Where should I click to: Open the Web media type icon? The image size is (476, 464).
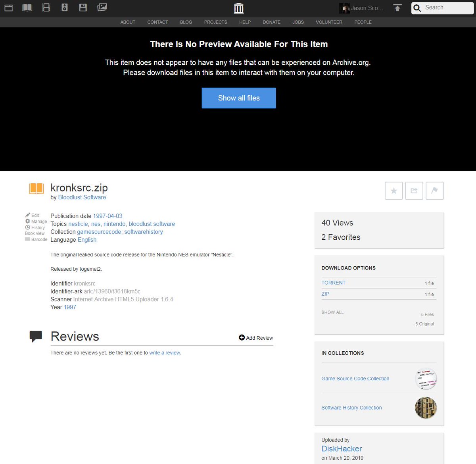tap(8, 8)
